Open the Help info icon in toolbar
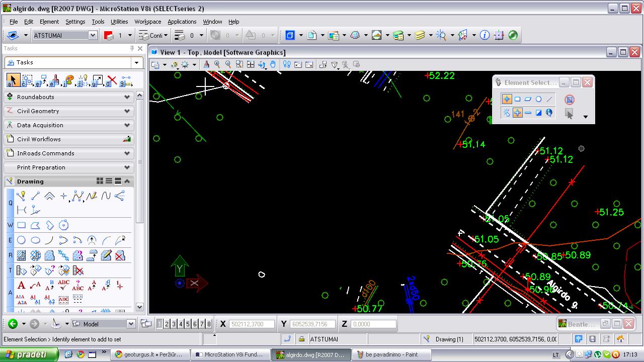 coord(485,35)
